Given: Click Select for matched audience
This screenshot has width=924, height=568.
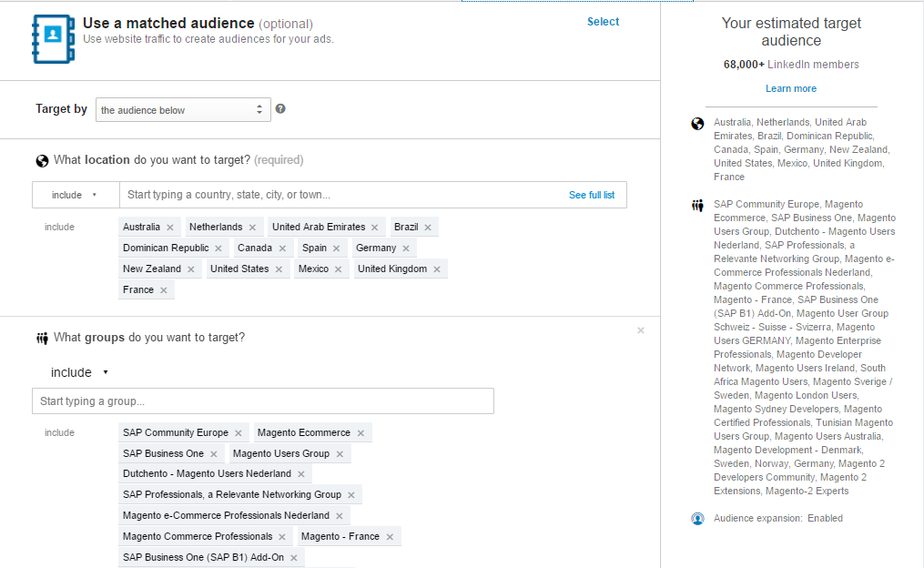Looking at the screenshot, I should (603, 22).
